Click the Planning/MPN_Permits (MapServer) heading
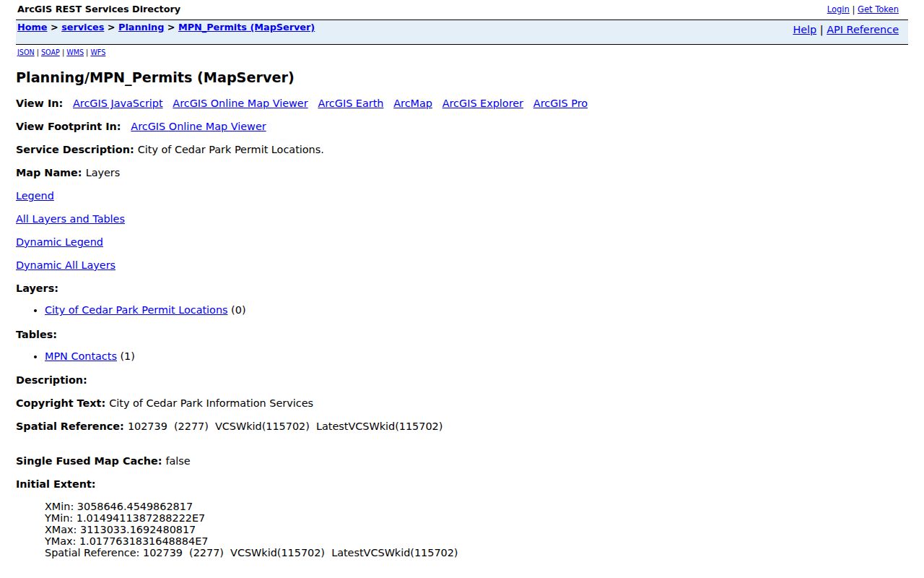The height and width of the screenshot is (578, 924). point(155,78)
